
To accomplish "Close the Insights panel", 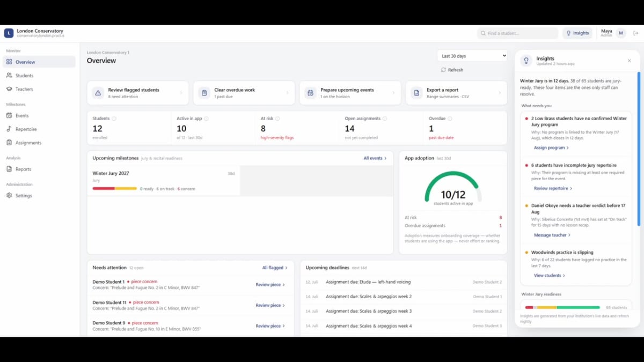I will (630, 61).
